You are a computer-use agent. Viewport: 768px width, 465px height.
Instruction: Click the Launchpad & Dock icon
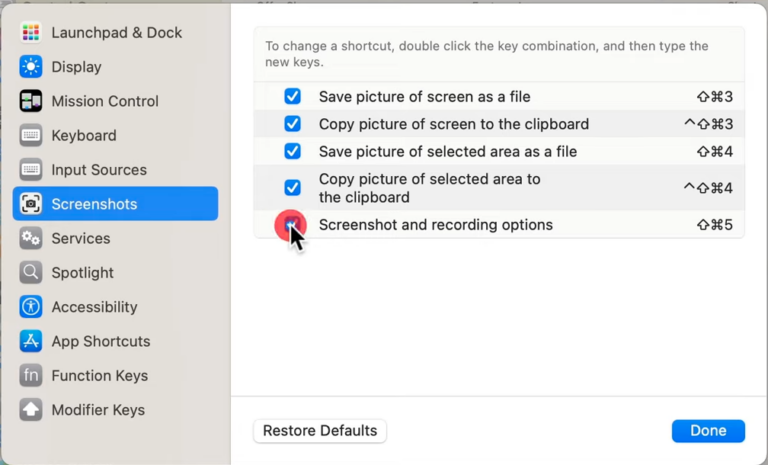click(x=30, y=32)
